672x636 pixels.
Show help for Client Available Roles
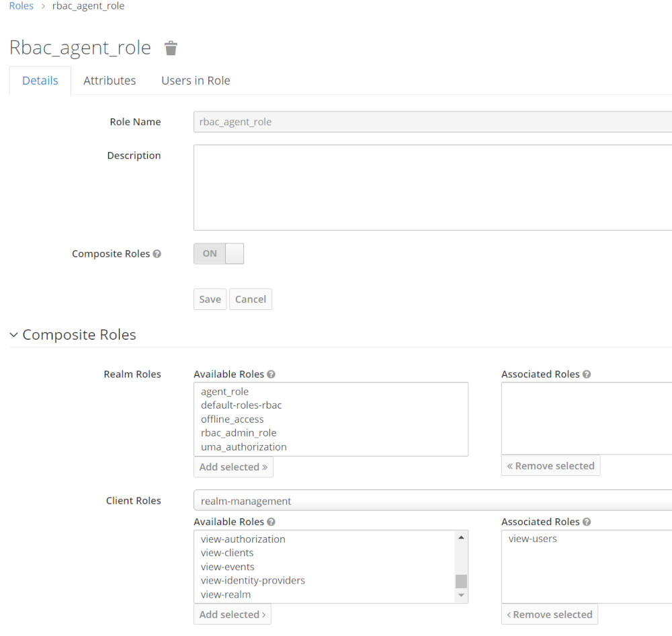271,522
